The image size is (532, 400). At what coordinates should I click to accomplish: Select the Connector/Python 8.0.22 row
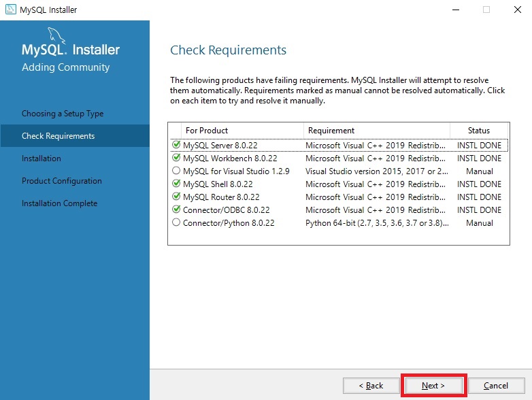click(x=339, y=223)
